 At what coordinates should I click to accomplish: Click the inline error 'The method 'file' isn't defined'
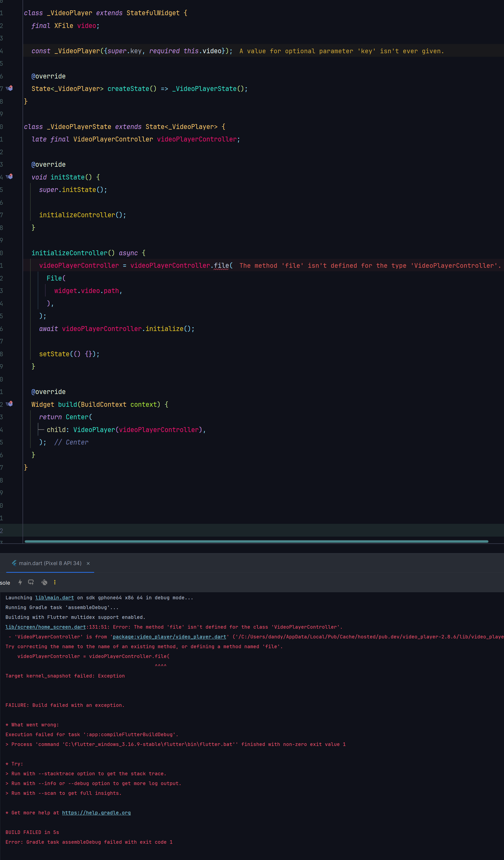[x=370, y=266]
